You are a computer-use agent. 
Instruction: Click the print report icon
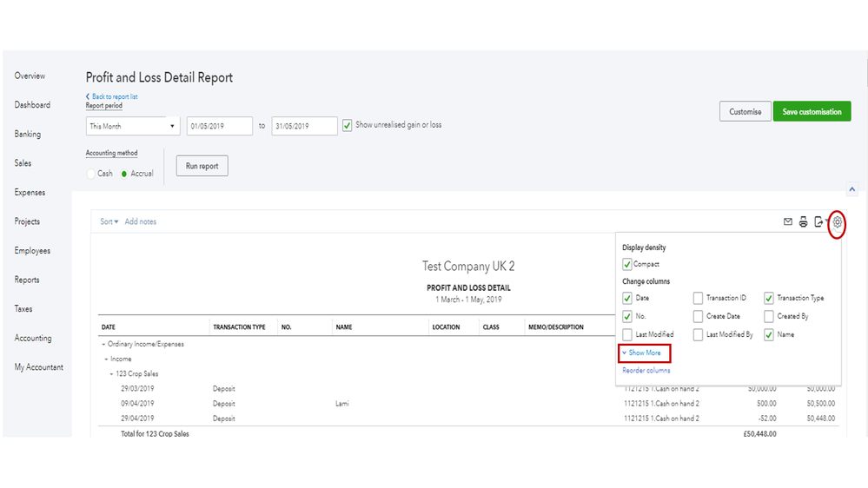(804, 222)
